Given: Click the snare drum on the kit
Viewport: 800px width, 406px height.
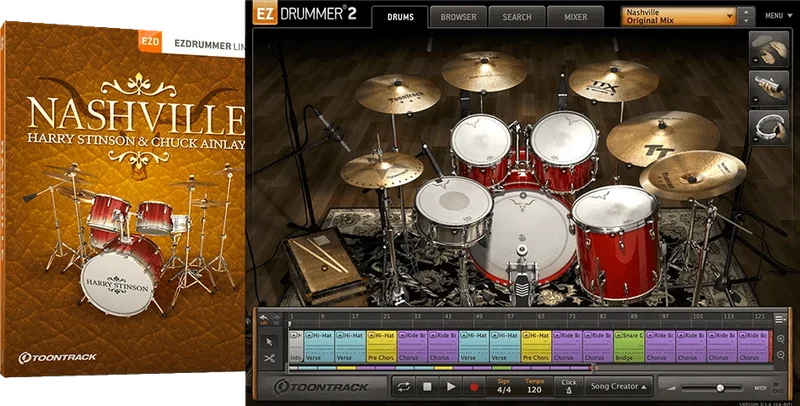Looking at the screenshot, I should click(x=453, y=211).
